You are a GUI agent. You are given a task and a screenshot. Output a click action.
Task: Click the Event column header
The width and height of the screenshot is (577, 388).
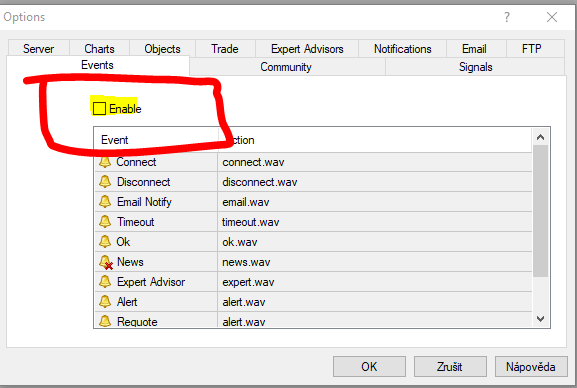pyautogui.click(x=156, y=140)
